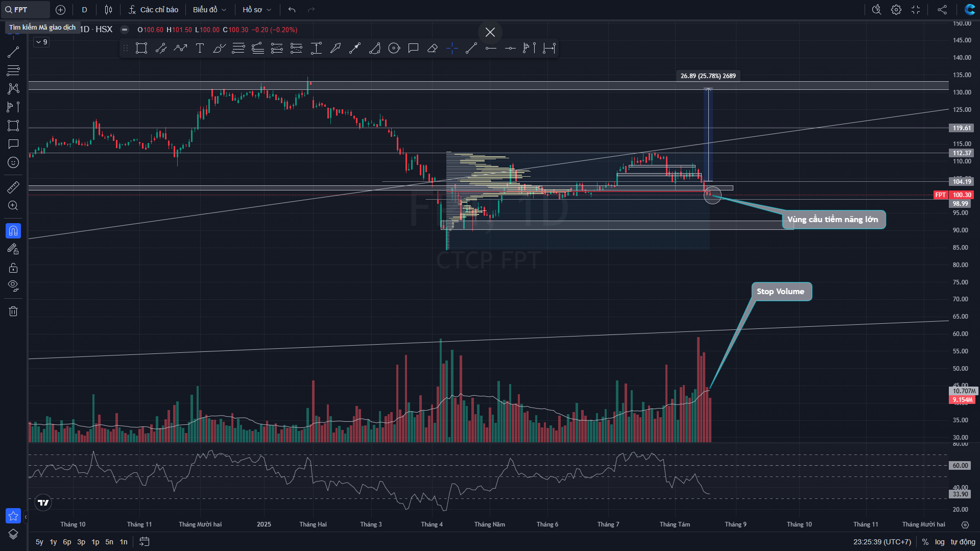
Task: Open the go-to-date calendar button
Action: coord(145,542)
